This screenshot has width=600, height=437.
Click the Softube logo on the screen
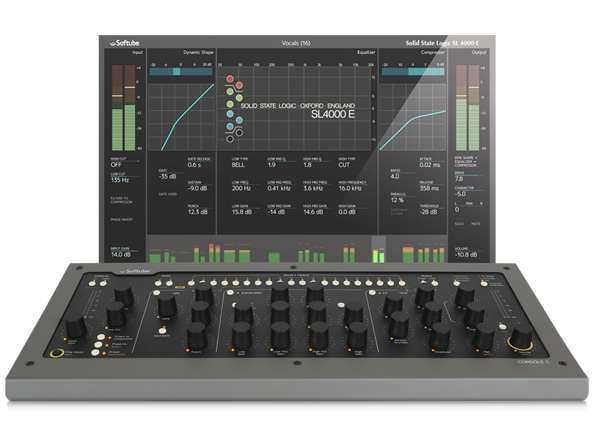pos(124,43)
